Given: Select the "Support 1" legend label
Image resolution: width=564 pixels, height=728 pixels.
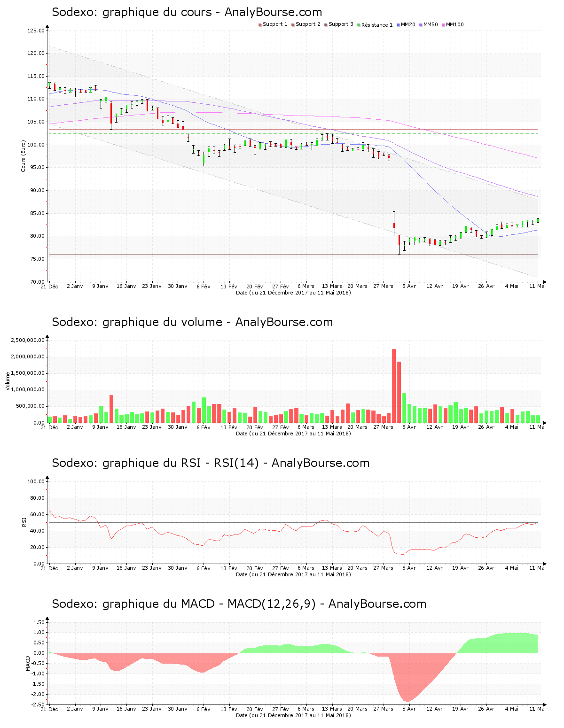Looking at the screenshot, I should [275, 24].
